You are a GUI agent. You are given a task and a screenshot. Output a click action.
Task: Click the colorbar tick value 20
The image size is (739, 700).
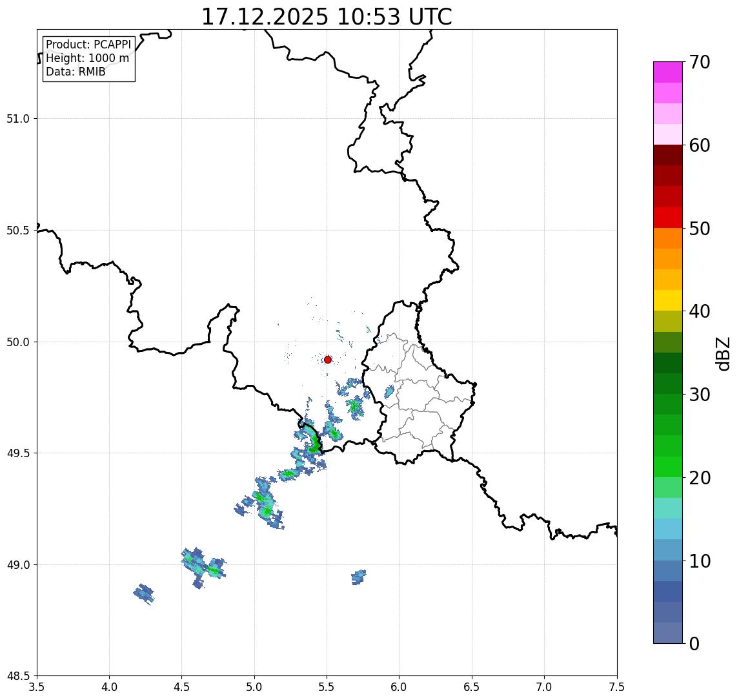pyautogui.click(x=700, y=478)
